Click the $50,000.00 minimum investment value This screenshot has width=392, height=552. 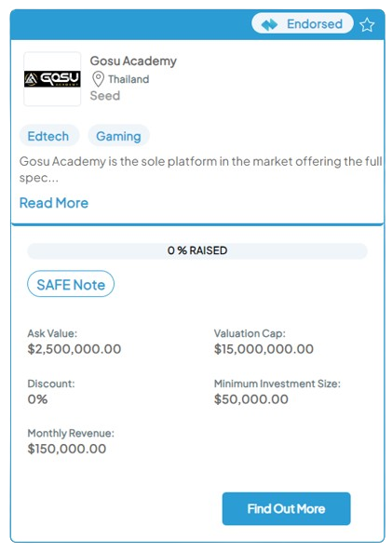coord(251,398)
